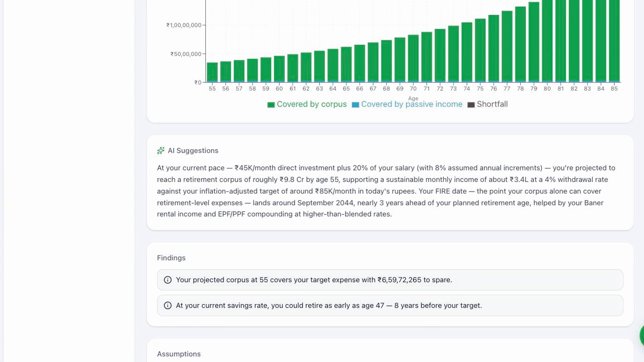Click the x-axis label "81"
The width and height of the screenshot is (644, 362).
coord(560,88)
